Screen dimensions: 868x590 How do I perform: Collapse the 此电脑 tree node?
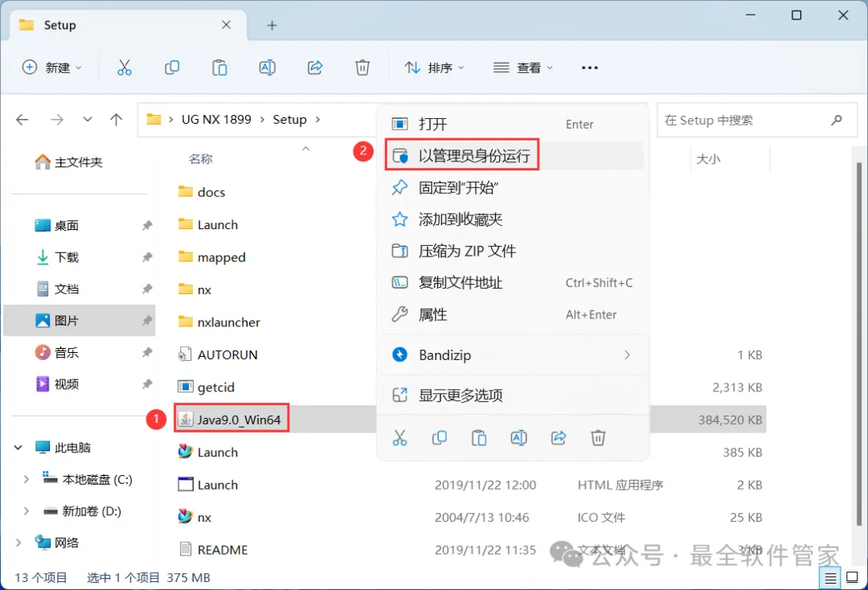[18, 447]
